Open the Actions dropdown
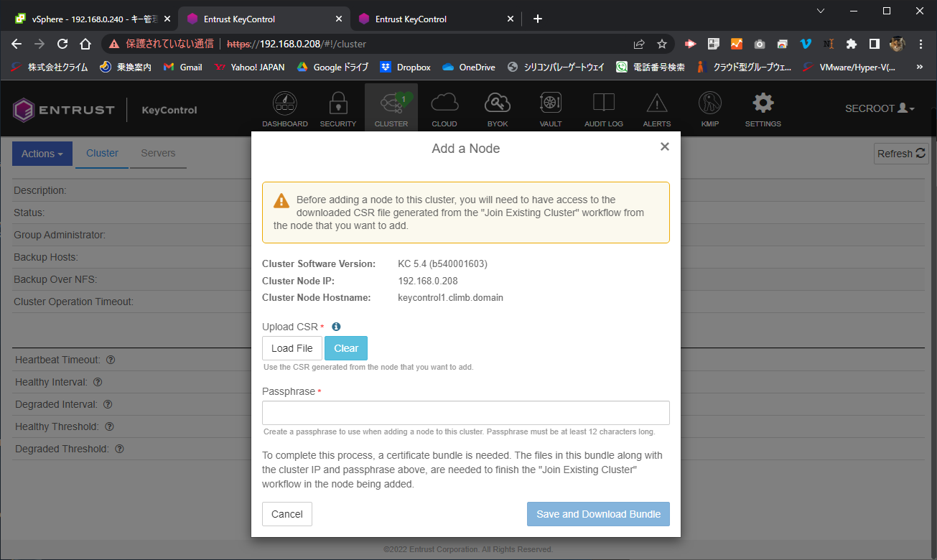Image resolution: width=937 pixels, height=560 pixels. (42, 154)
